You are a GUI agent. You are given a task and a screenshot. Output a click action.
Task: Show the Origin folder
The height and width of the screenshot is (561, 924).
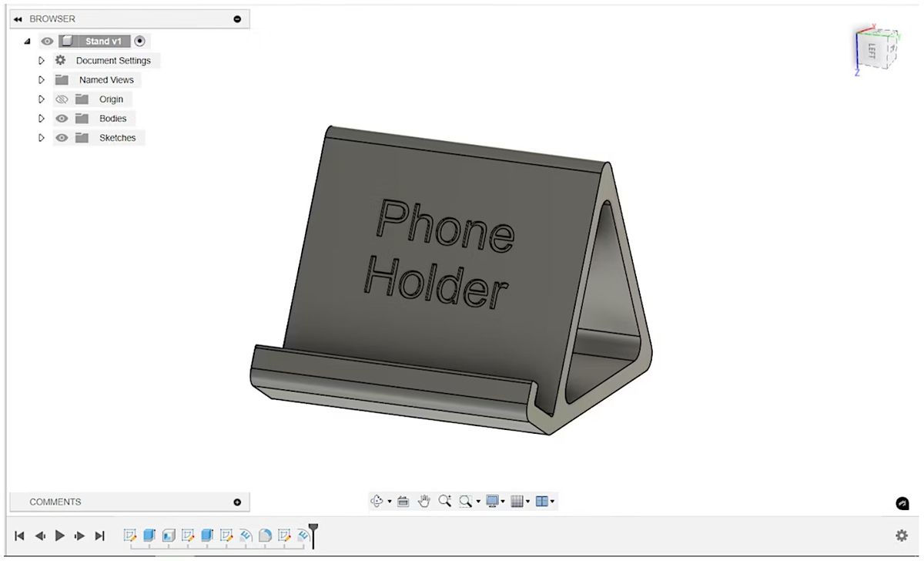click(x=61, y=99)
